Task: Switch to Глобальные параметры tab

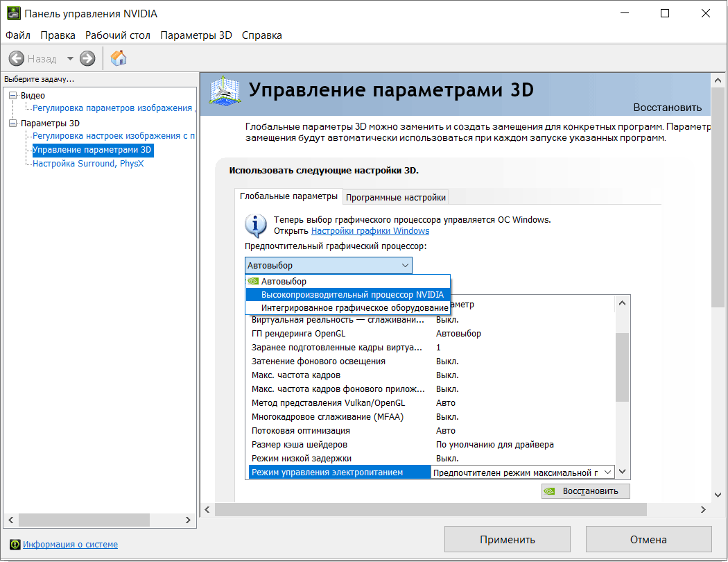Action: coord(288,196)
